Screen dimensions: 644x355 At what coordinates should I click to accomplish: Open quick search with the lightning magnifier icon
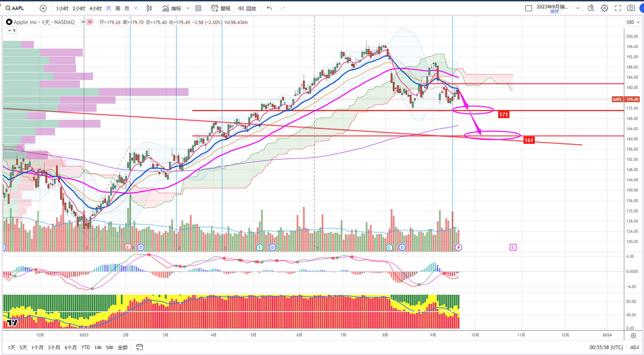591,8
